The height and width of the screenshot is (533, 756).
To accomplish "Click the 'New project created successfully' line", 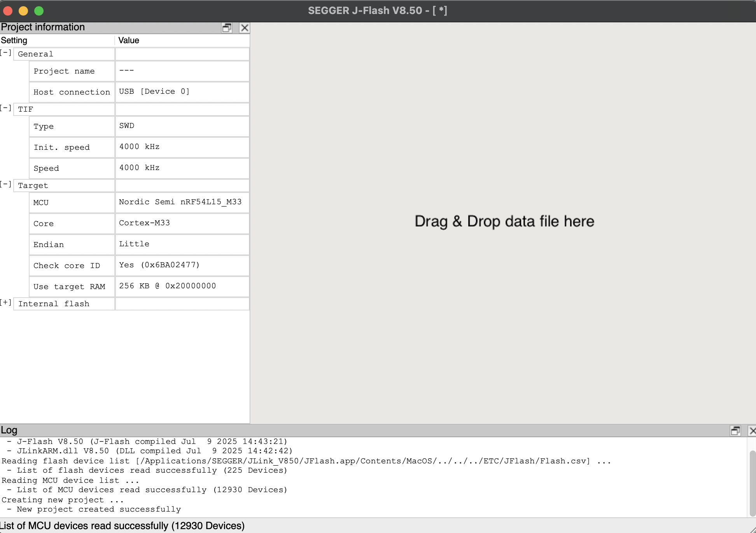I will click(94, 509).
